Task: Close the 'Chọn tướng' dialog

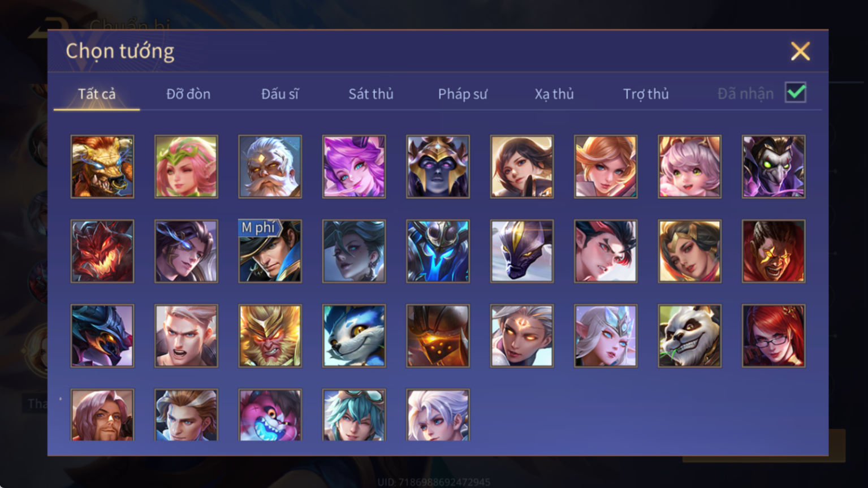Action: 800,51
